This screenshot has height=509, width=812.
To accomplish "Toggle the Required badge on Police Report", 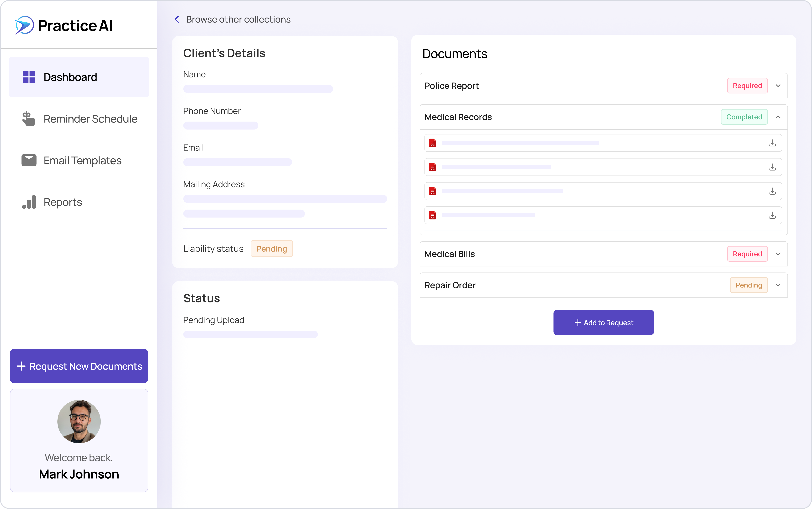I will point(747,86).
